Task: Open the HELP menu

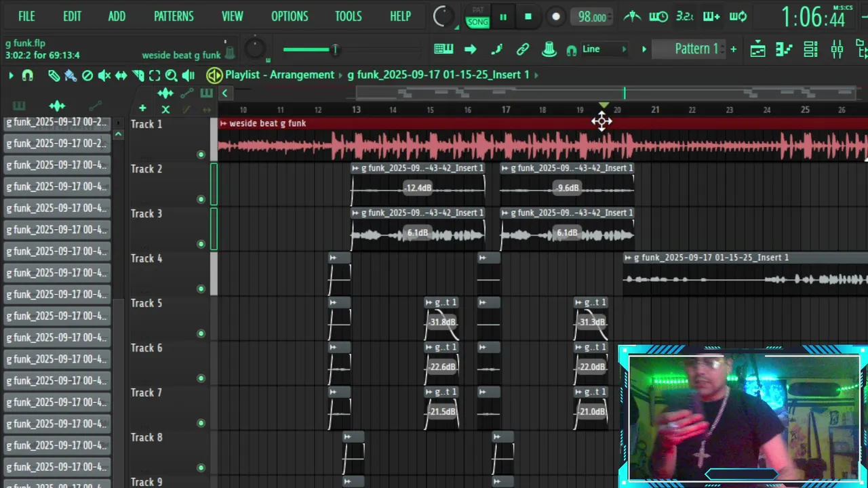Action: tap(400, 16)
